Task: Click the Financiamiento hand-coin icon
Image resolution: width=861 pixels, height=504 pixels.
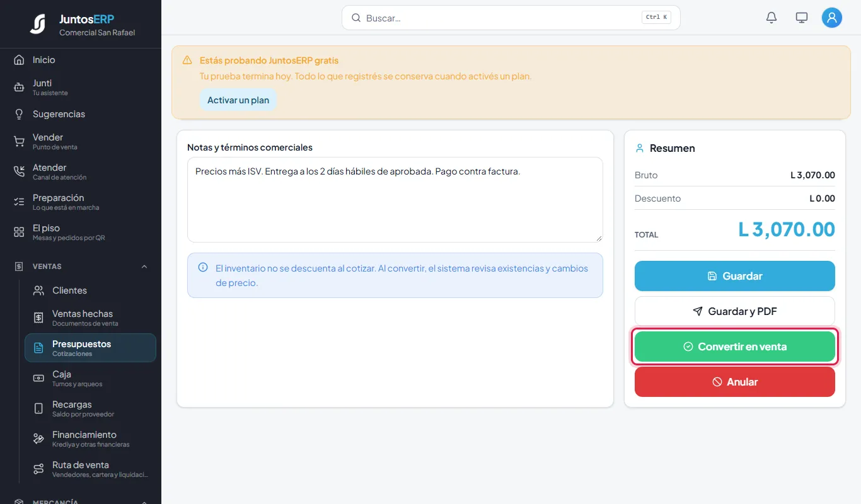Action: point(38,438)
